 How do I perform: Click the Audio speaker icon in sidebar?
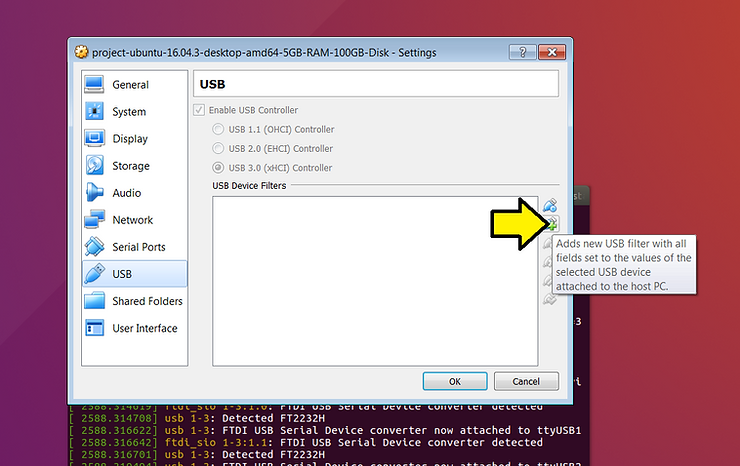point(94,193)
